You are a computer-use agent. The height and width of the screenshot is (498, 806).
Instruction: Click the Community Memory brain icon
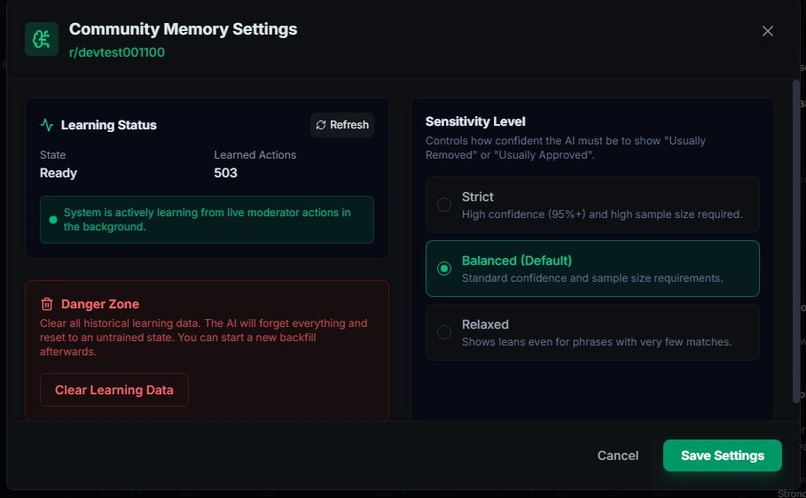coord(41,39)
